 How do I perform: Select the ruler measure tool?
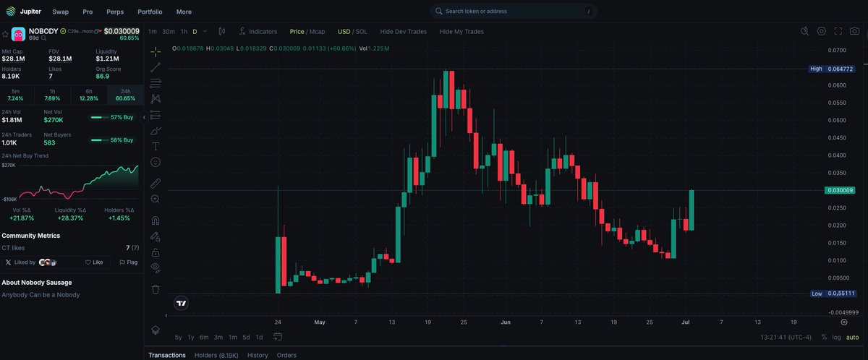(x=156, y=183)
